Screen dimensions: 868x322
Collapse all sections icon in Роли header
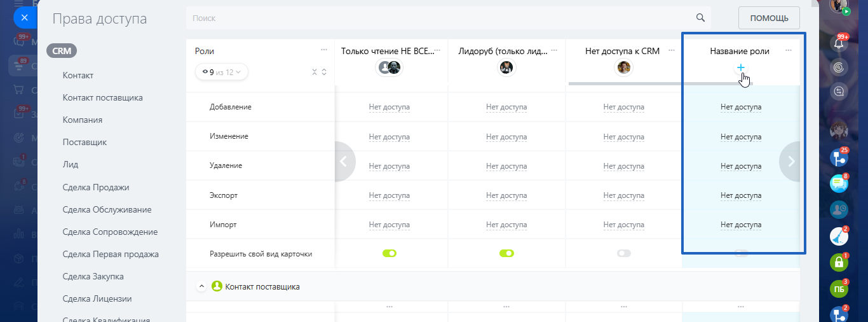pos(314,72)
